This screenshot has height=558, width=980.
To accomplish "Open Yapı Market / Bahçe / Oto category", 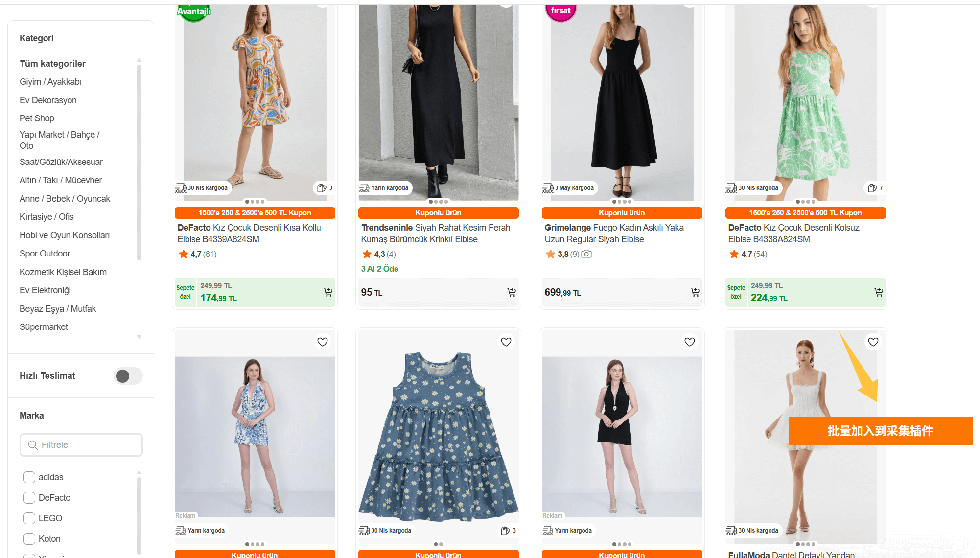I will click(59, 140).
